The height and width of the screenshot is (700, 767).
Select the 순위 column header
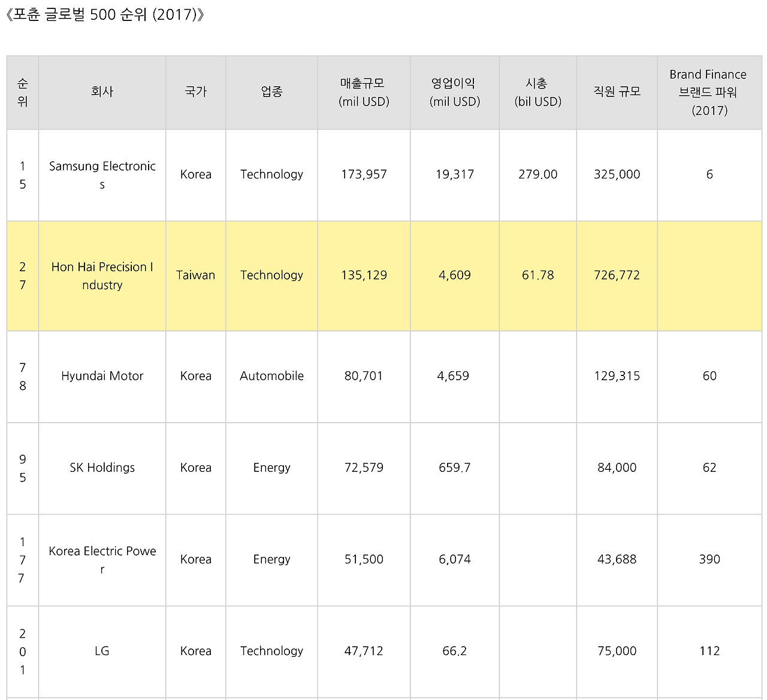(23, 93)
